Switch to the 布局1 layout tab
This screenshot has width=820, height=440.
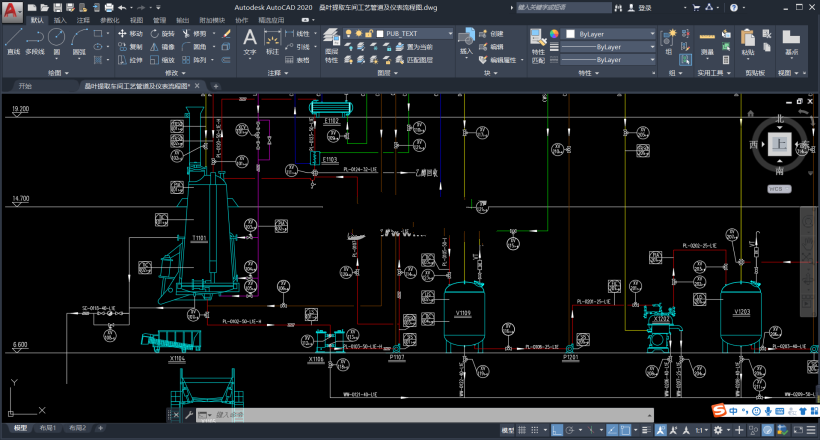click(48, 428)
